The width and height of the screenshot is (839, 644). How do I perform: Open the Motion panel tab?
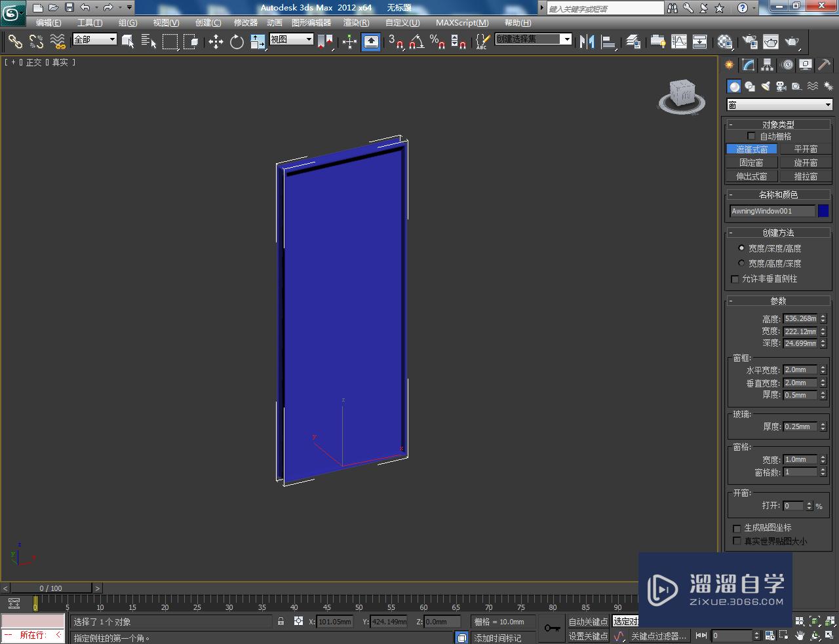coord(787,65)
